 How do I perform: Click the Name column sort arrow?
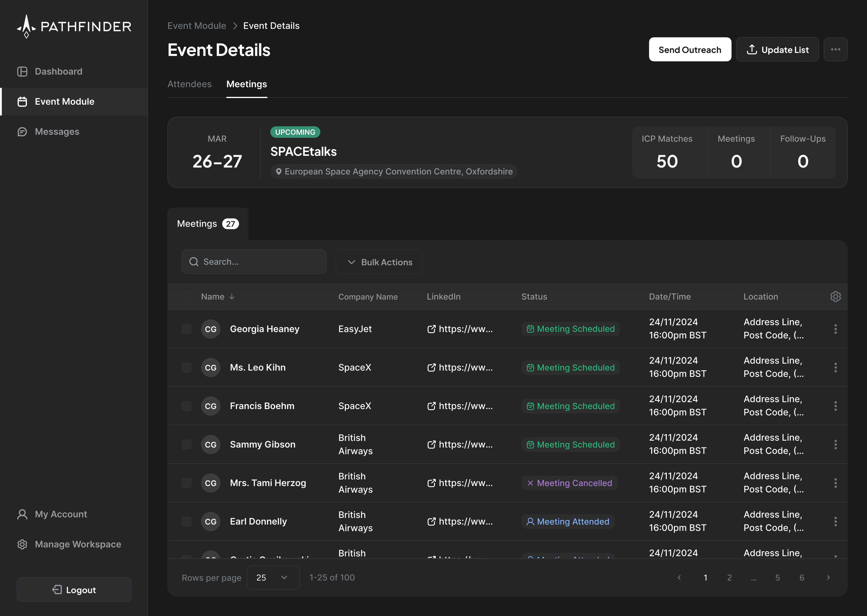coord(232,297)
